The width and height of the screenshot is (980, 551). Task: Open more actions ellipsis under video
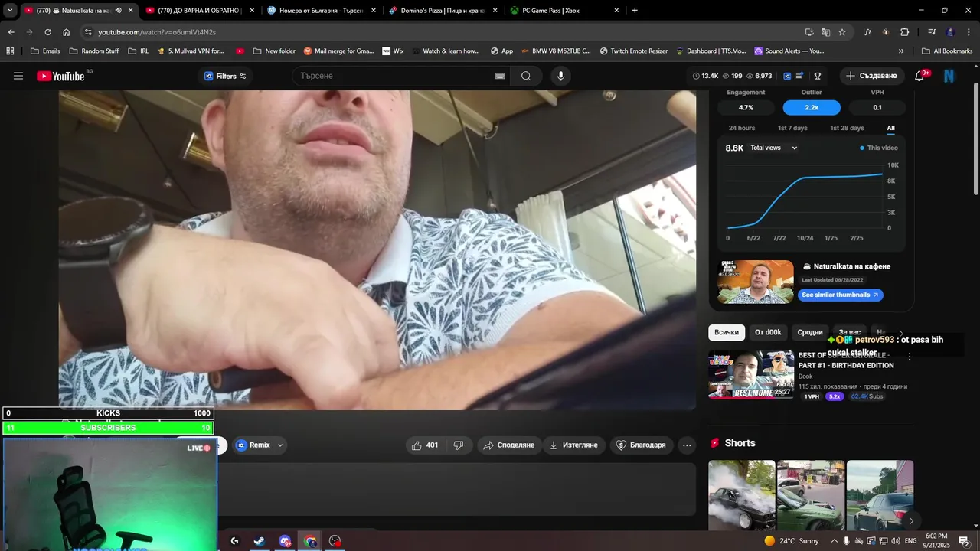tap(687, 445)
